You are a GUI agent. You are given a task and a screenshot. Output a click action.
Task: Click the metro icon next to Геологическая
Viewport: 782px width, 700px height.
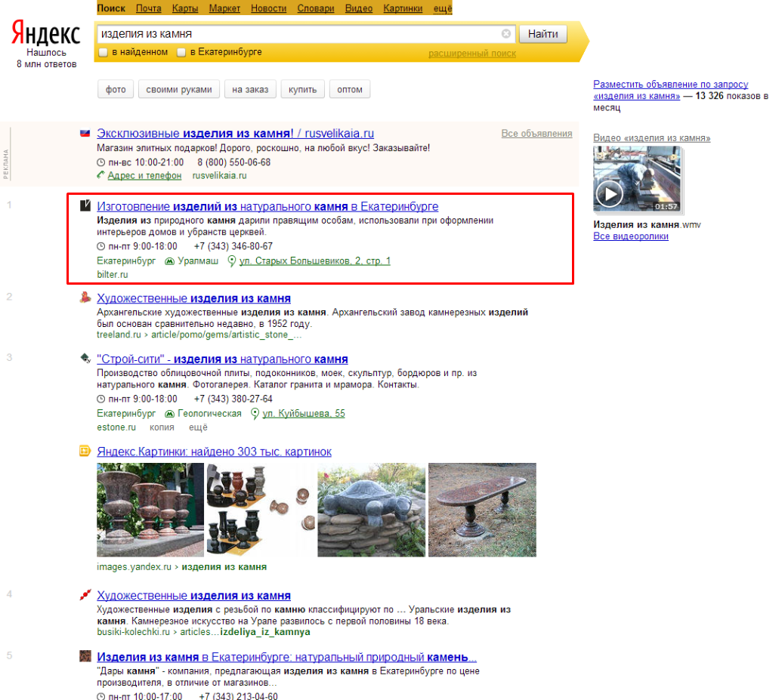point(169,413)
